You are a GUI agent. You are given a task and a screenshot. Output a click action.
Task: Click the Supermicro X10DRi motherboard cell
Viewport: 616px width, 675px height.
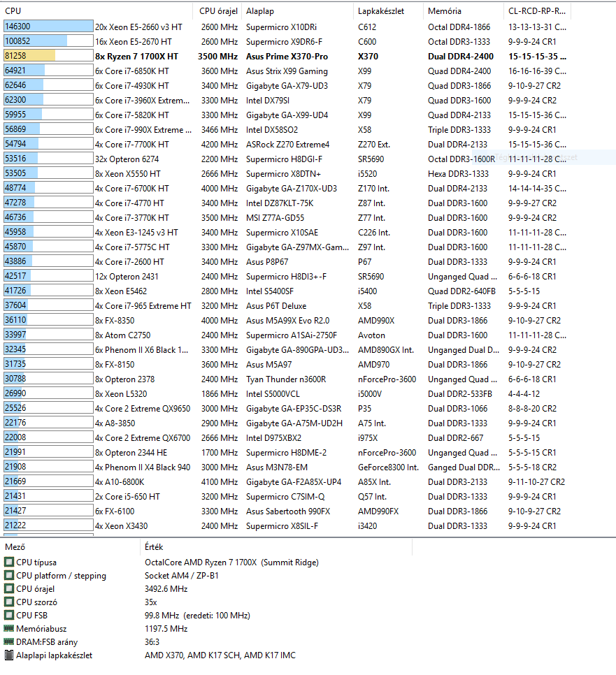click(x=281, y=27)
